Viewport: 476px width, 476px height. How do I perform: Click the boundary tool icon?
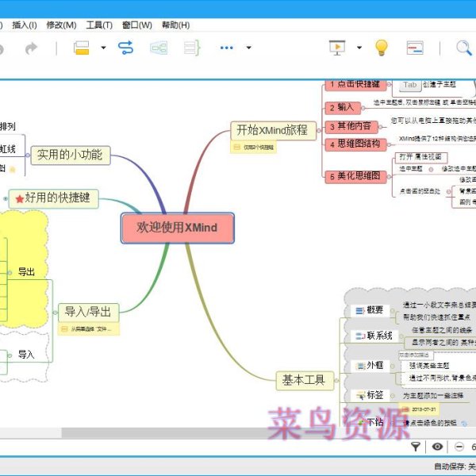[159, 48]
